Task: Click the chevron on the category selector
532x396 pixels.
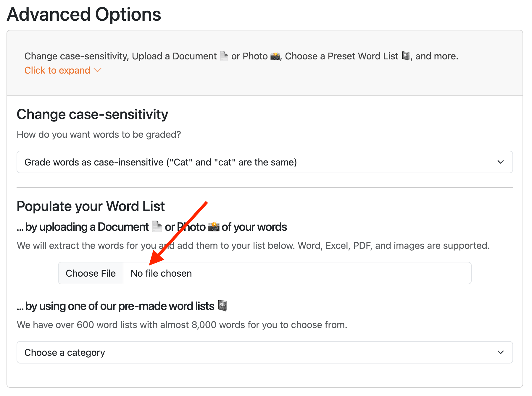Action: tap(501, 352)
